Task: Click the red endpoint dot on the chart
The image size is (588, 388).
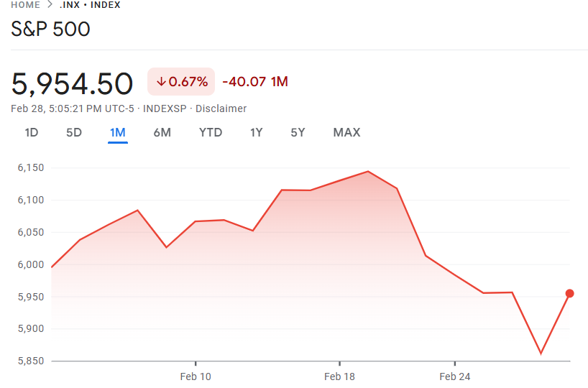Action: click(x=569, y=293)
